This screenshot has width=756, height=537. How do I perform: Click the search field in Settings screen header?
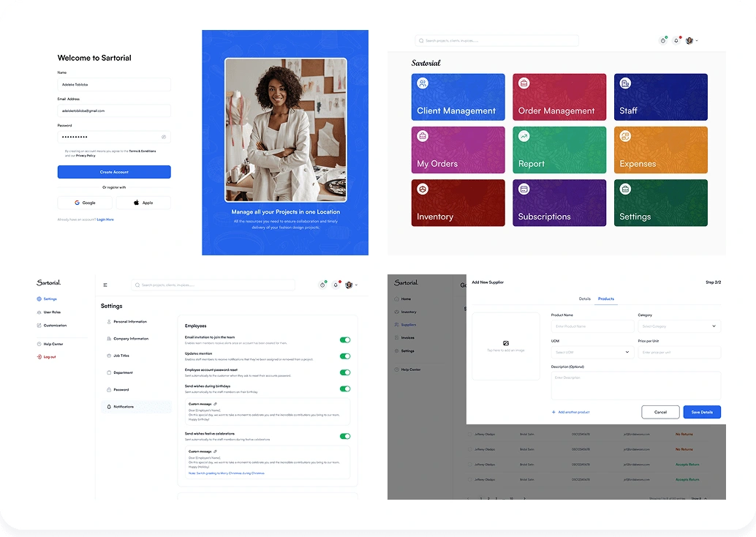[x=213, y=285]
